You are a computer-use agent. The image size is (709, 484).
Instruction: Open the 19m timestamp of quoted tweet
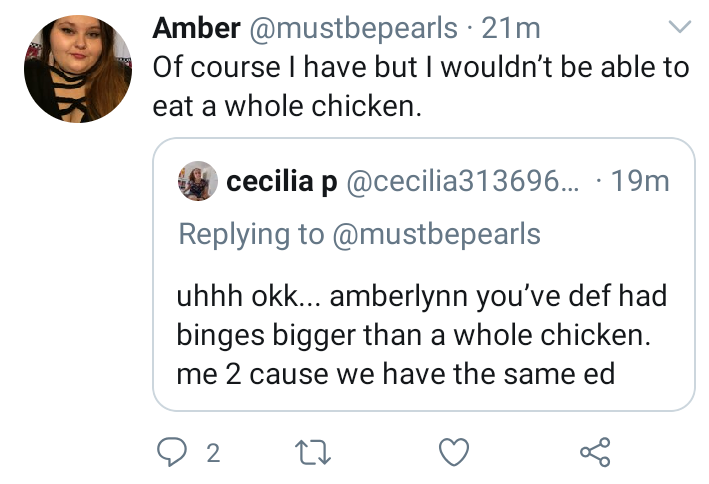coord(640,181)
